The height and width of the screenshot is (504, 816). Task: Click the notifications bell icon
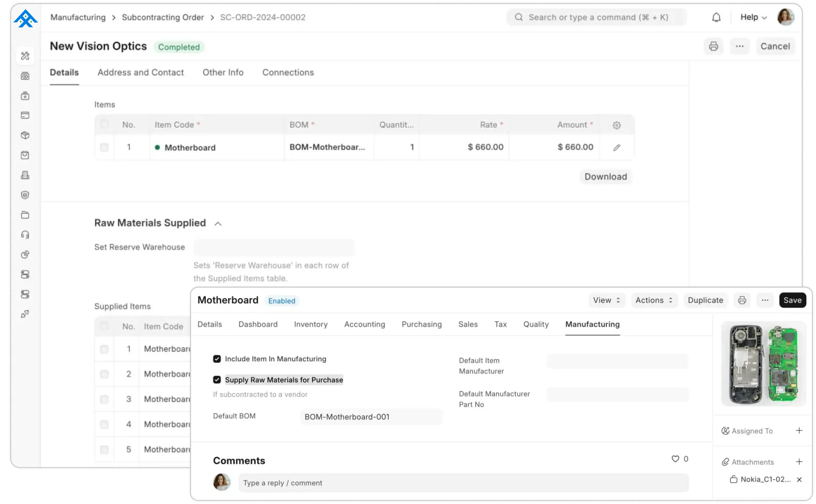pos(716,17)
